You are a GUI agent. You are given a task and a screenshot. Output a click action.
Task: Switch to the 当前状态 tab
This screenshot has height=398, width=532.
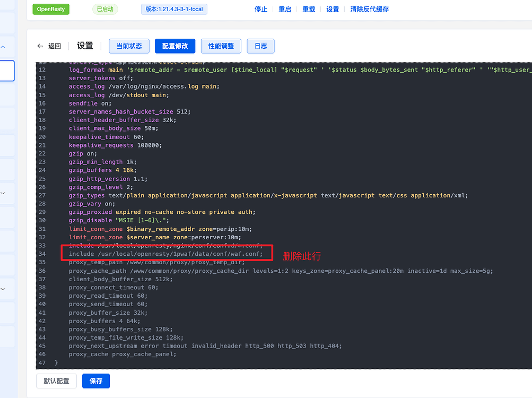pos(128,46)
